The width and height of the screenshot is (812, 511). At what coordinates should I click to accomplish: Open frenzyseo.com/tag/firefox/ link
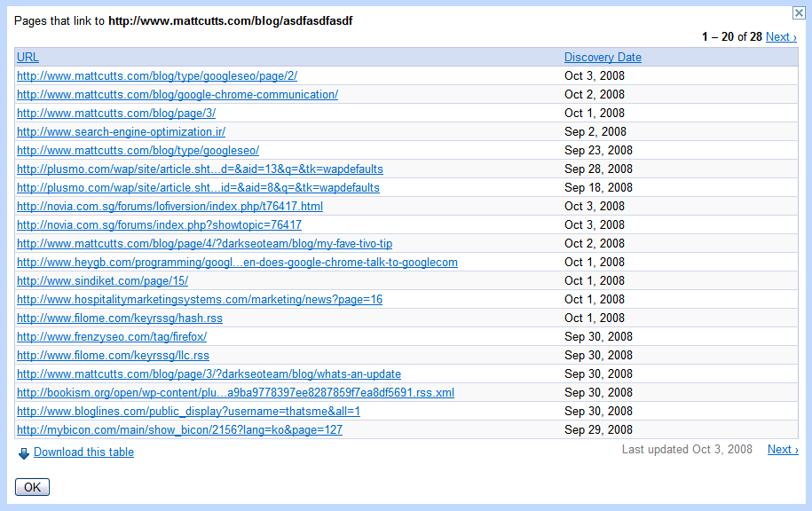coord(112,337)
